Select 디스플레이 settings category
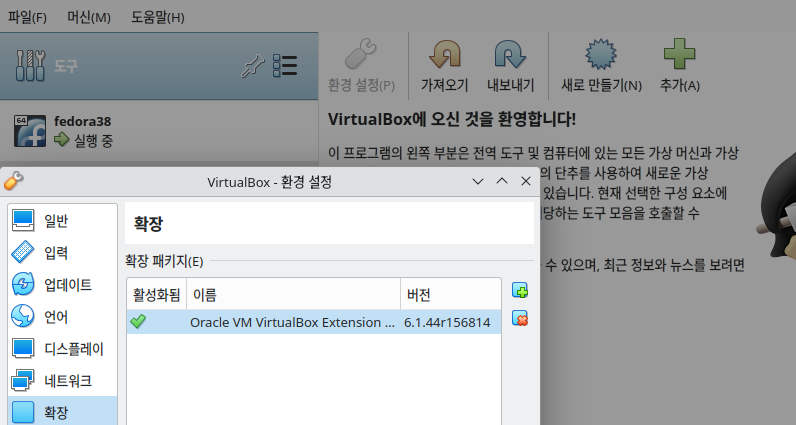This screenshot has width=796, height=425. coord(63,349)
